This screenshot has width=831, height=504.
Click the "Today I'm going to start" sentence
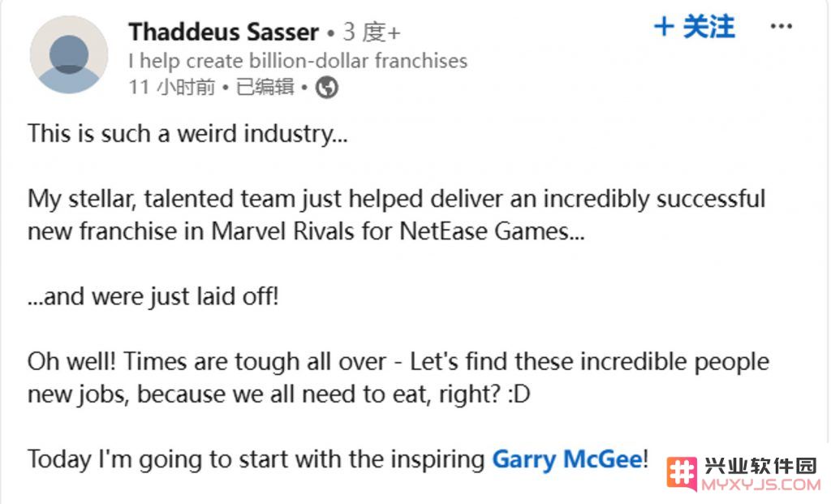[x=338, y=459]
